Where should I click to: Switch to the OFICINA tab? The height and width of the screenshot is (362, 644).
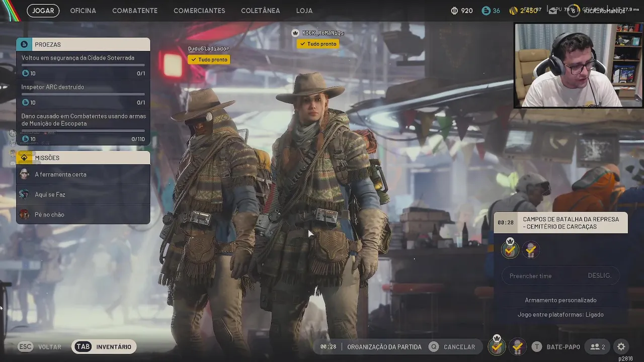tap(83, 11)
